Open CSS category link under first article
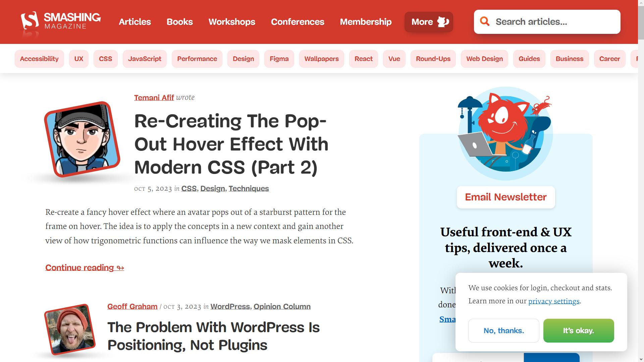644x362 pixels. (189, 188)
